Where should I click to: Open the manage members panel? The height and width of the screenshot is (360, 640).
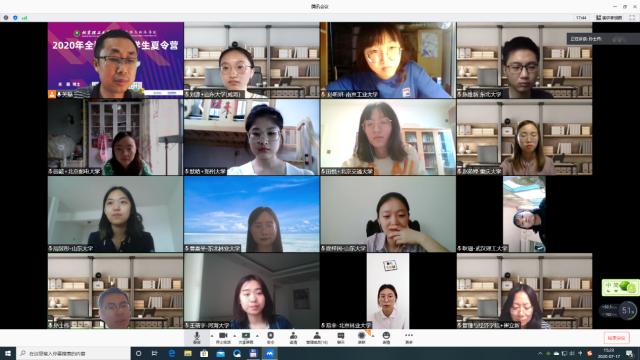point(317,338)
